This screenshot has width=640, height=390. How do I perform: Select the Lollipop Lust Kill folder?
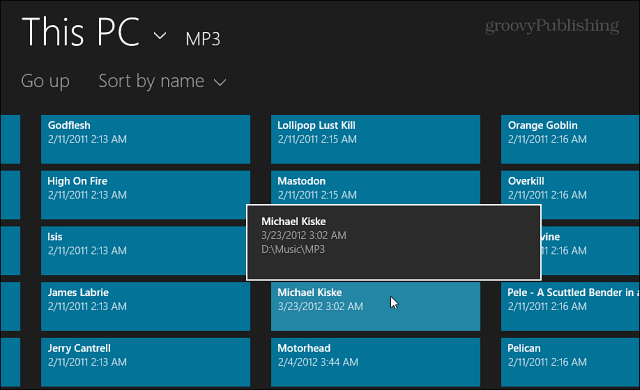(376, 139)
